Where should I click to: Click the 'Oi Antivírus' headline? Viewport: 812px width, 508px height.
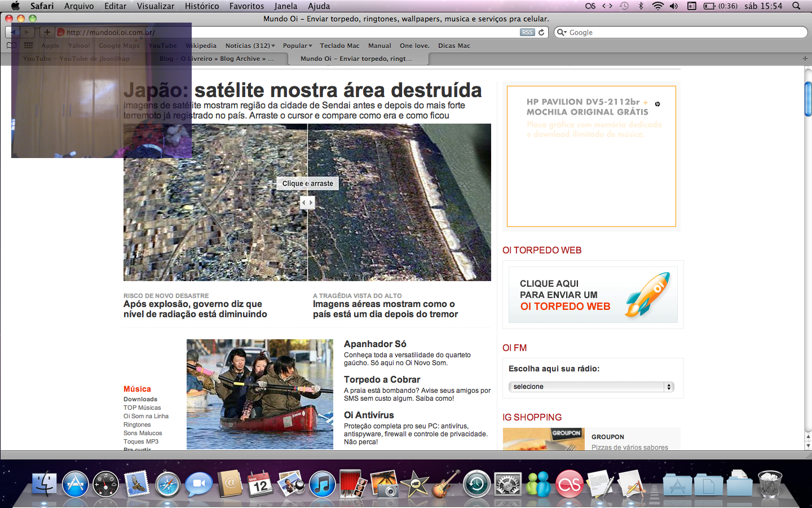pos(369,415)
